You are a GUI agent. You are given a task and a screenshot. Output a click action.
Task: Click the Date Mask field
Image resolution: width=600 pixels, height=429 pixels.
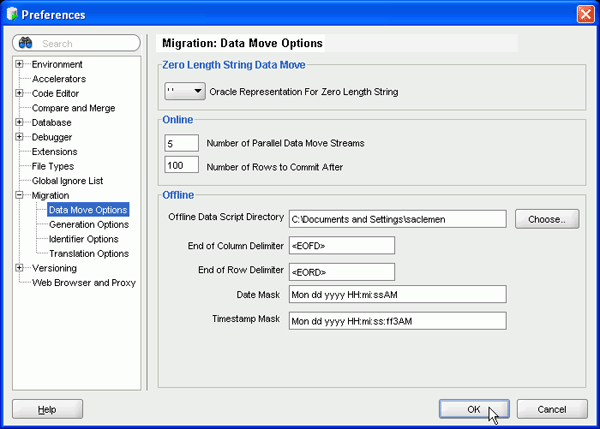(x=398, y=294)
